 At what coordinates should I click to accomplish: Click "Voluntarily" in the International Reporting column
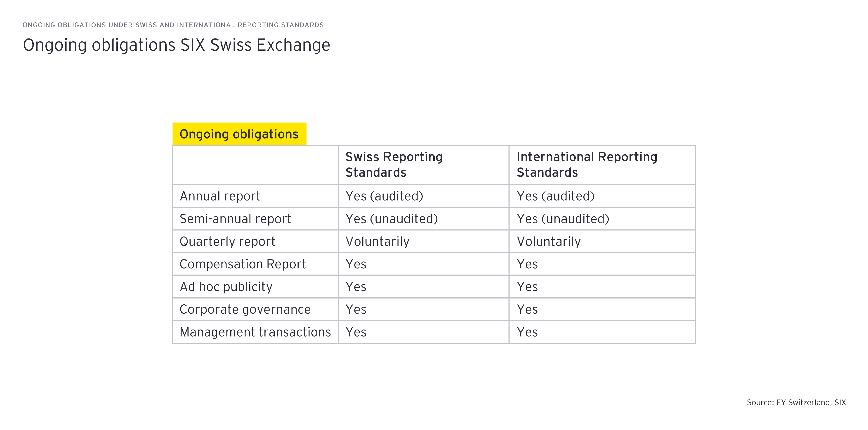click(549, 241)
